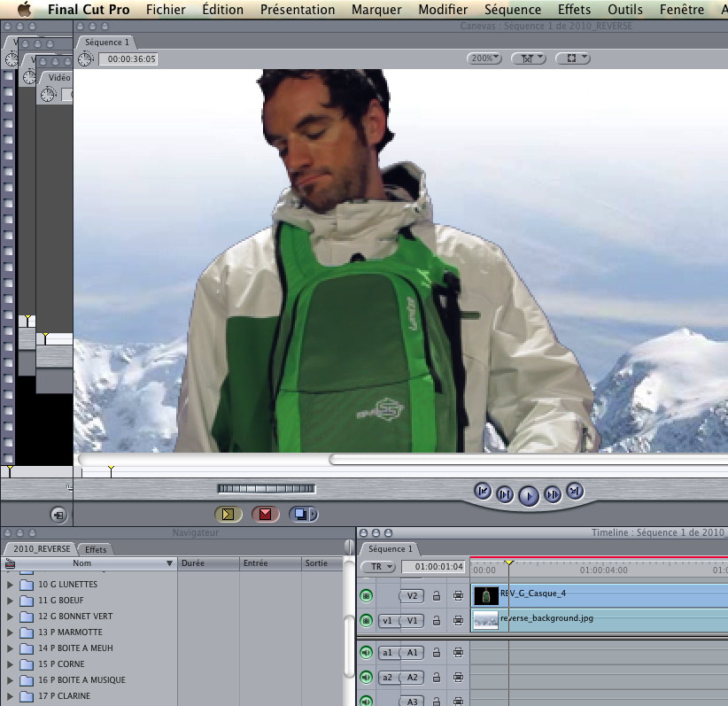The height and width of the screenshot is (706, 728).
Task: Lock the A1 track
Action: click(437, 653)
